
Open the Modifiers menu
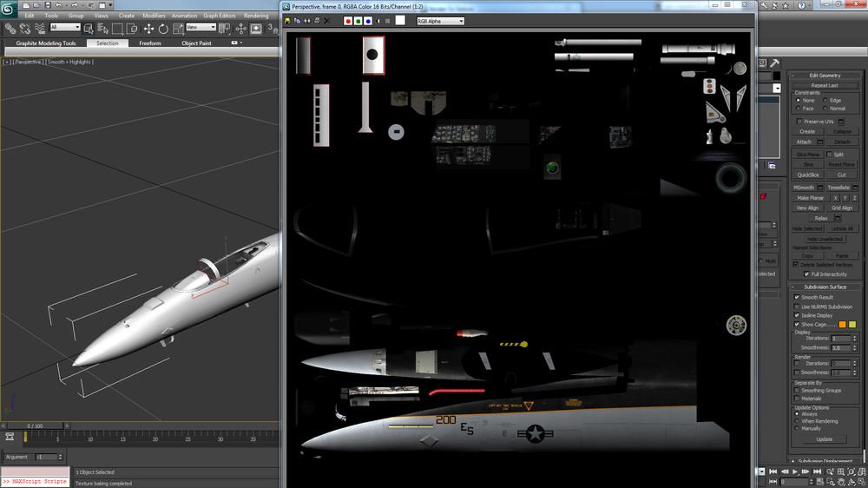pos(154,16)
